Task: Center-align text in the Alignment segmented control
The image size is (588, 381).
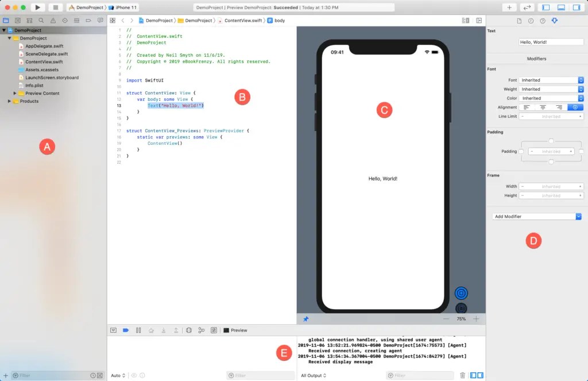Action: [x=542, y=107]
